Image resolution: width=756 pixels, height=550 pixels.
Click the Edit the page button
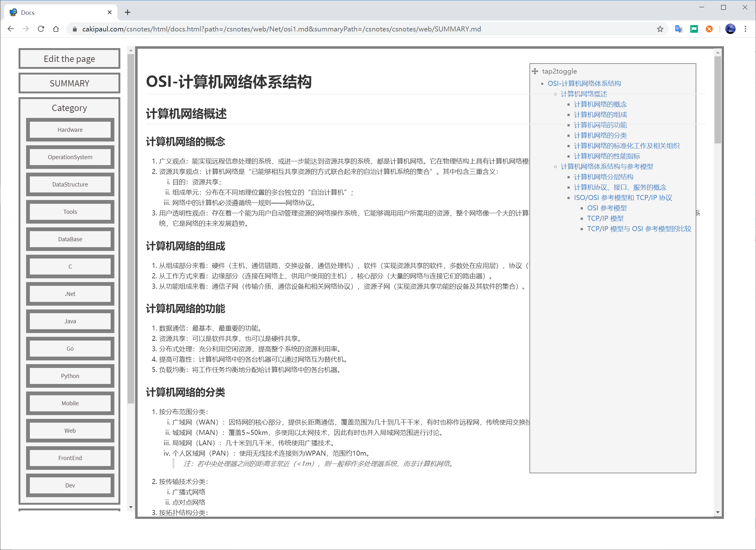pyautogui.click(x=69, y=59)
